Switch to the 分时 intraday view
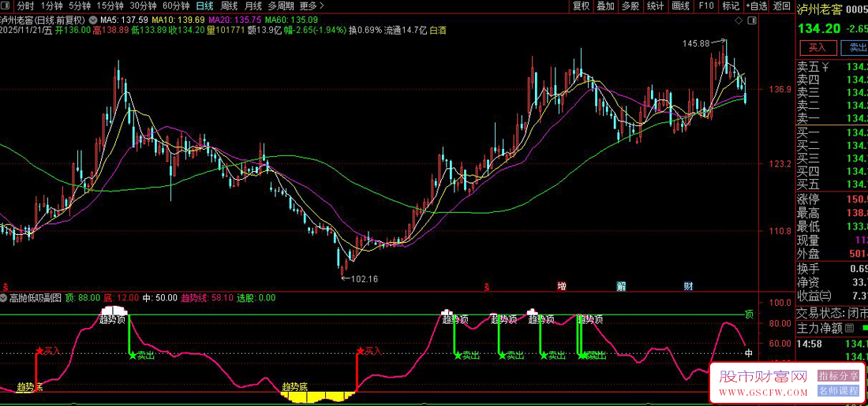Screen dimensions: 868x406 pyautogui.click(x=25, y=6)
